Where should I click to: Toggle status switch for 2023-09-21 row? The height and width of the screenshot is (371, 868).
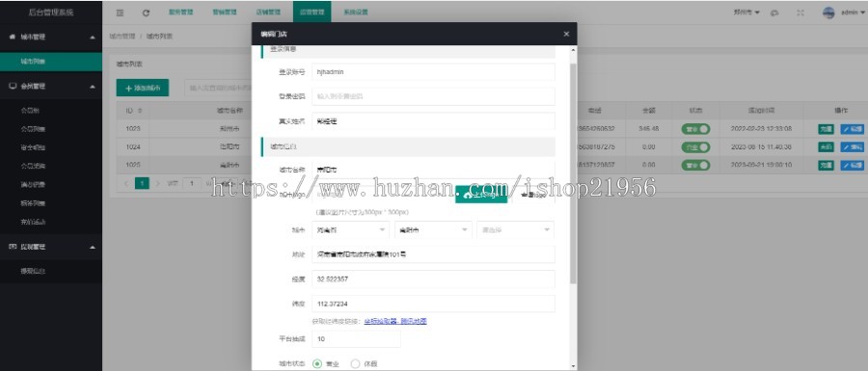click(x=695, y=165)
